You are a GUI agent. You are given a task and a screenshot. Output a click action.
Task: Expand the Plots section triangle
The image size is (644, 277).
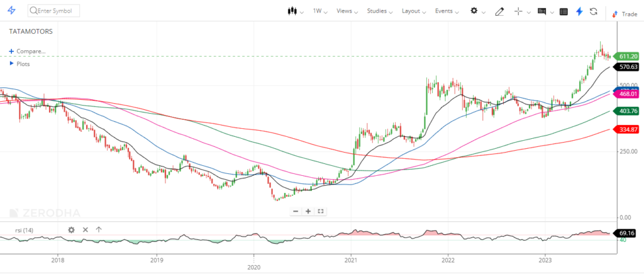point(11,63)
